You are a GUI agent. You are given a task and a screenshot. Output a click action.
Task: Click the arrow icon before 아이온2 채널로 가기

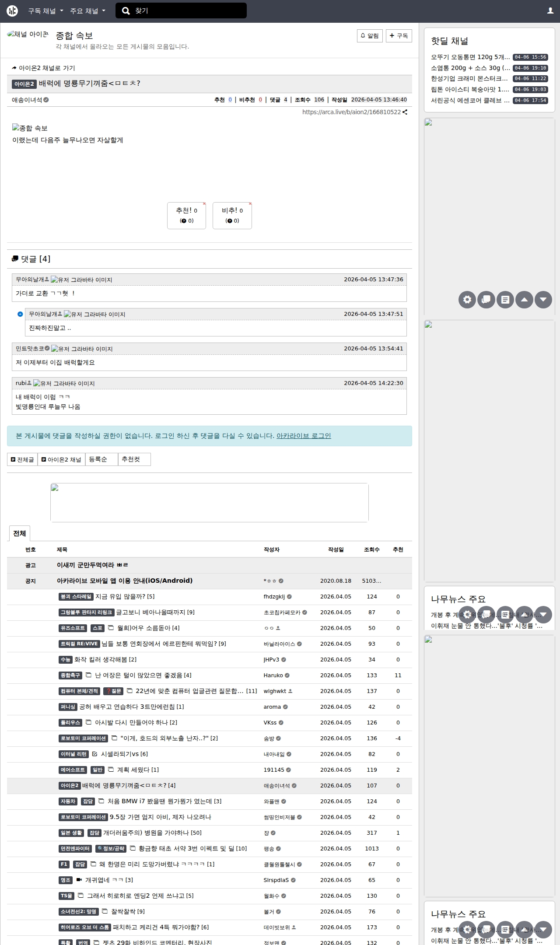point(14,68)
